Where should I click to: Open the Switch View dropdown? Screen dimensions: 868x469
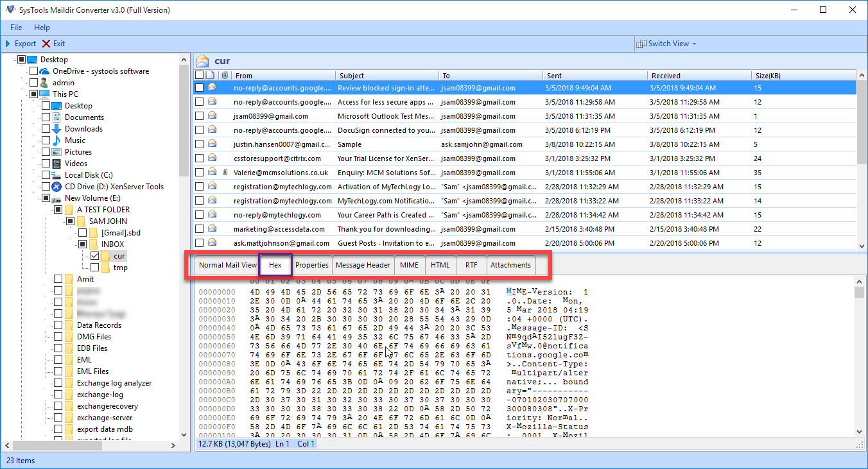[666, 44]
